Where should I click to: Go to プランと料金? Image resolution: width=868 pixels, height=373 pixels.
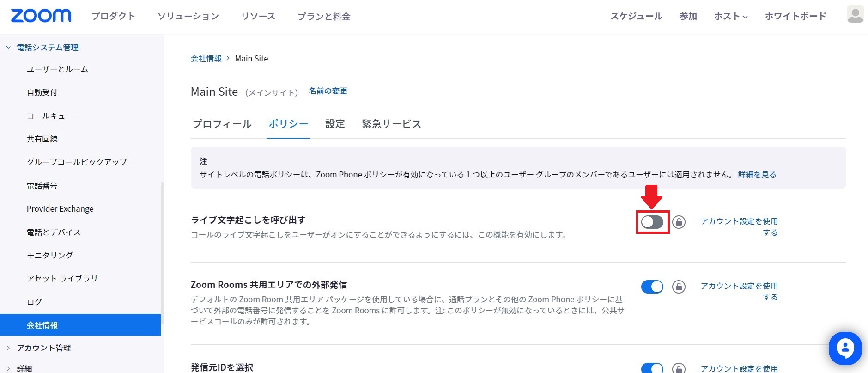pyautogui.click(x=324, y=17)
